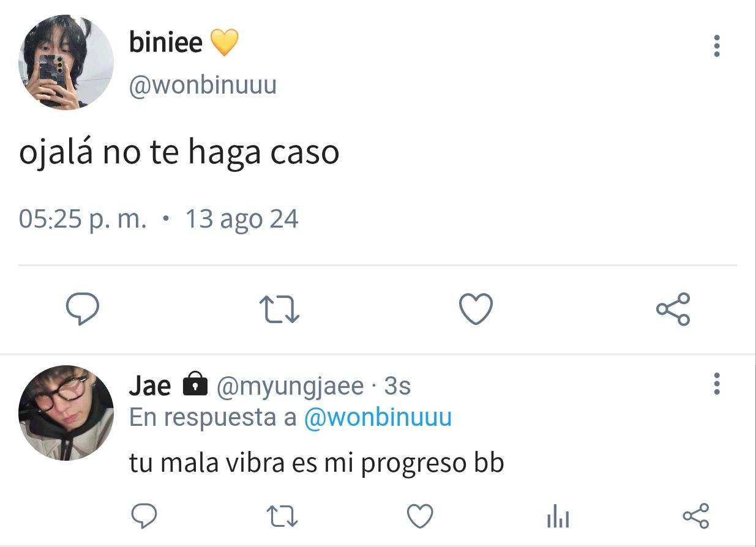Open biniee's display name profile
Image resolution: width=756 pixels, height=547 pixels.
165,42
